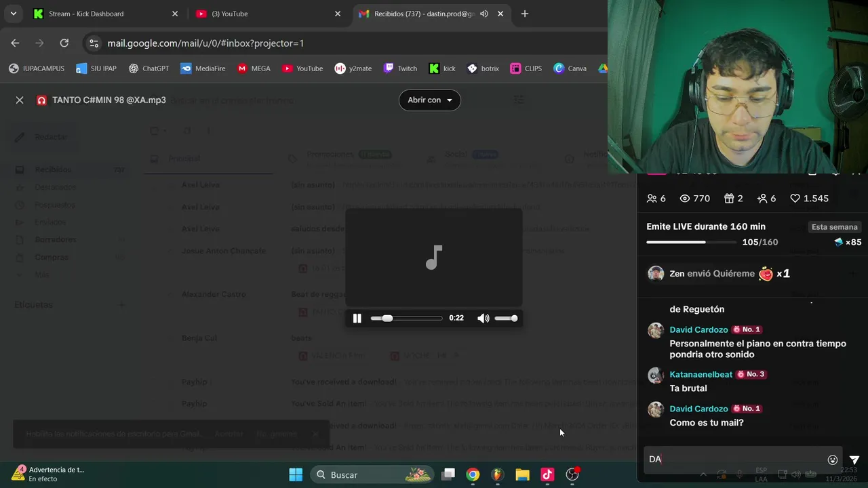Open the botrix bookmark

(x=483, y=68)
